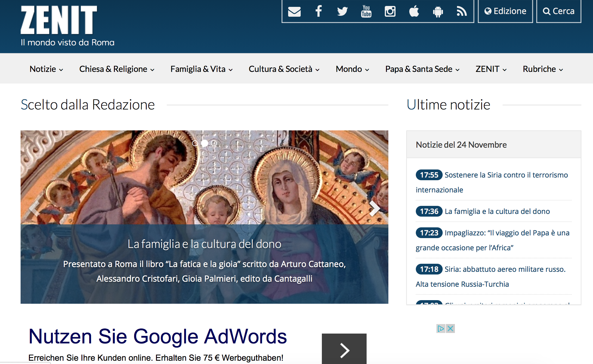593x364 pixels.
Task: Open the RSS feed icon
Action: tap(462, 11)
